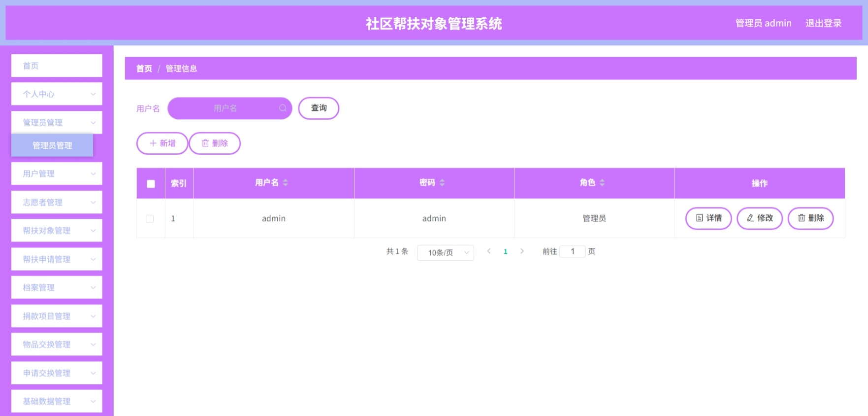Click the search magnifier icon in username field
Screen dimensions: 868x416
pos(283,108)
